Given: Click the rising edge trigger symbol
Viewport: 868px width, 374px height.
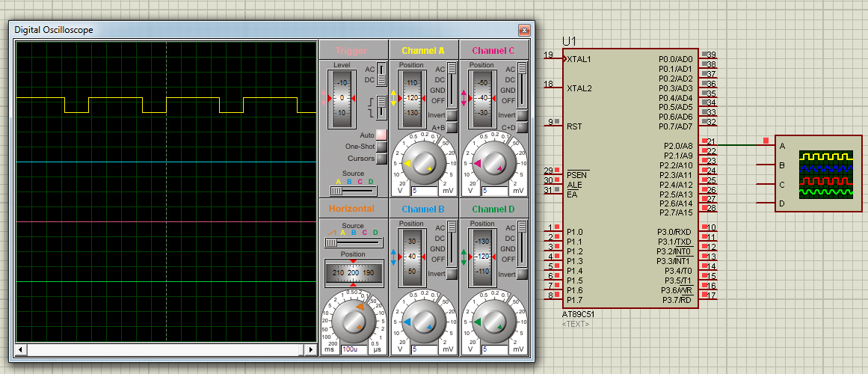Looking at the screenshot, I should click(x=371, y=100).
